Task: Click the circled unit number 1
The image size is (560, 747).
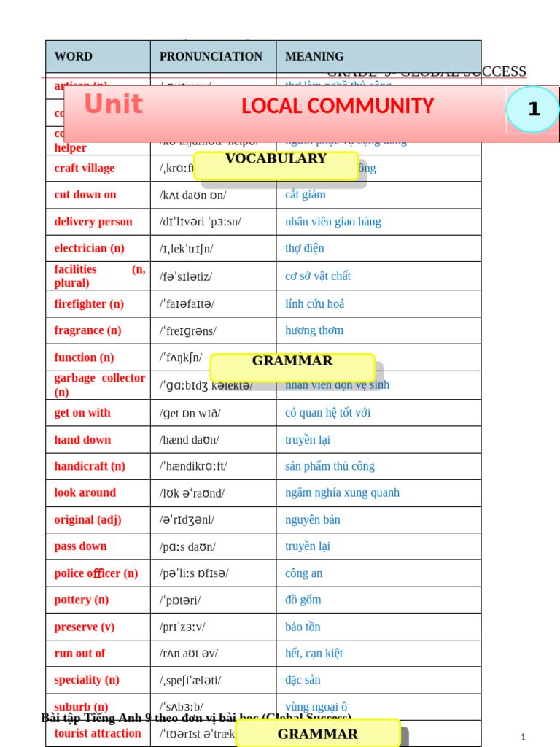Action: 533,109
